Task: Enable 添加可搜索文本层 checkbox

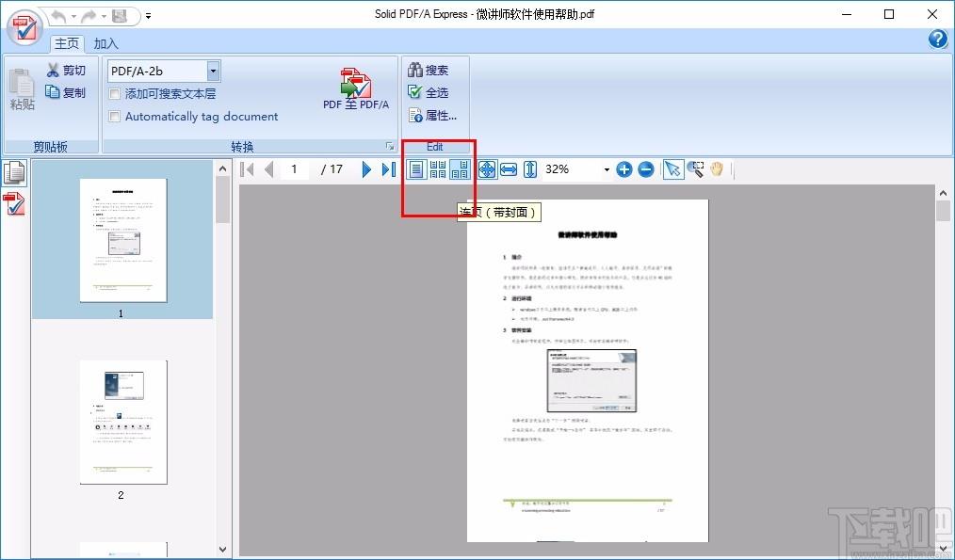Action: point(114,94)
